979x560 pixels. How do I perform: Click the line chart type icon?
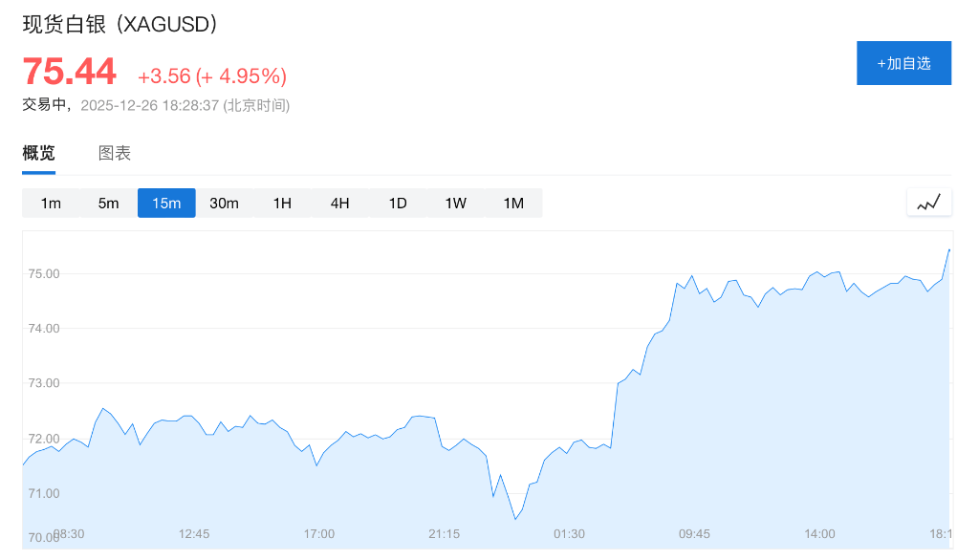click(x=928, y=203)
